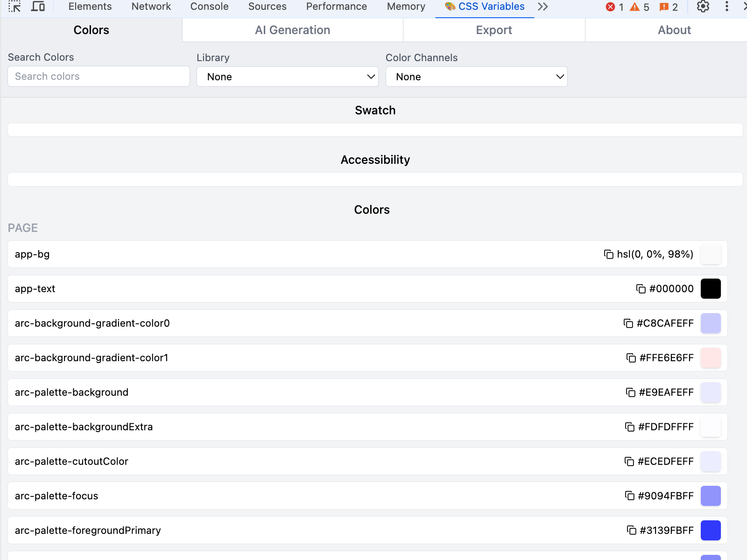
Task: Click the inspect element picker icon
Action: 14,7
